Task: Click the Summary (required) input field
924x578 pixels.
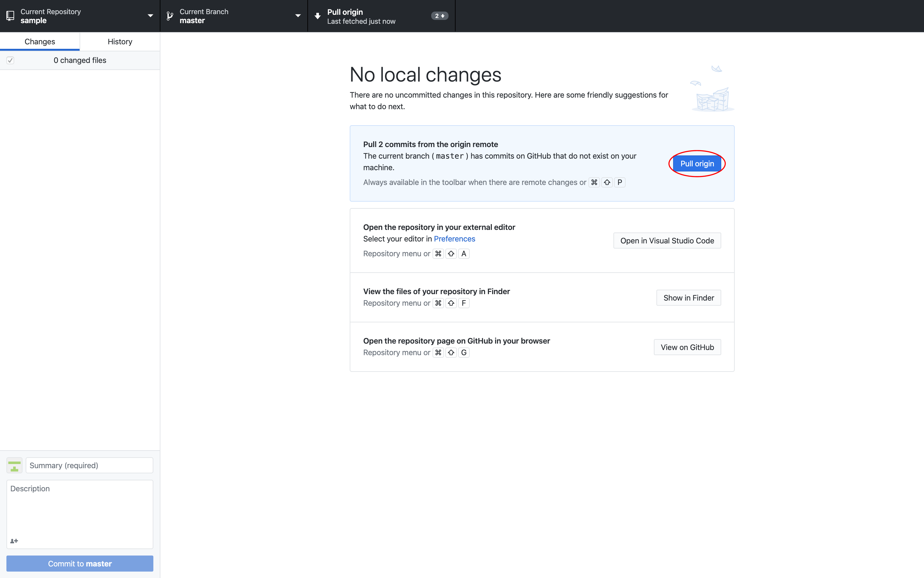Action: (89, 465)
